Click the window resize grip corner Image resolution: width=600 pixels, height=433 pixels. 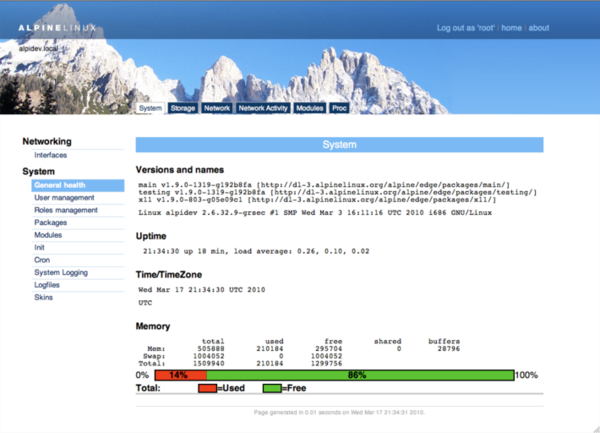point(596,429)
